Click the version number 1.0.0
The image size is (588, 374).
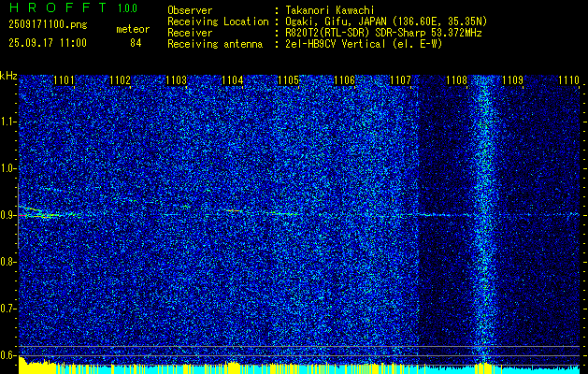click(127, 8)
